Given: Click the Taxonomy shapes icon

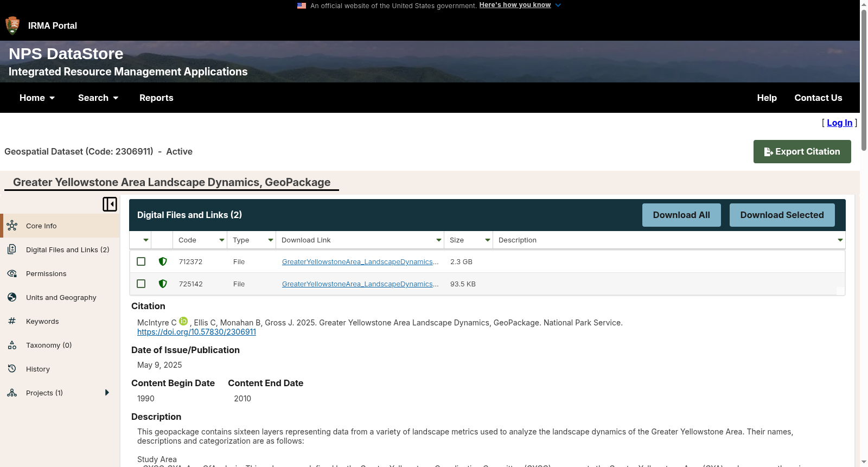Looking at the screenshot, I should [x=12, y=345].
